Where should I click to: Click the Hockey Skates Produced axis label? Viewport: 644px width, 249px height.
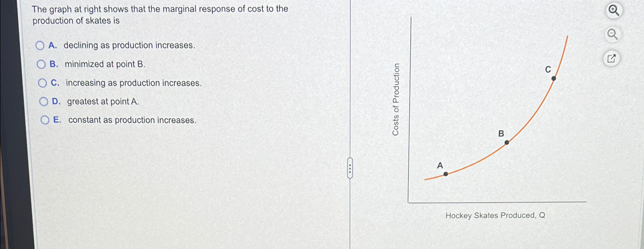495,216
